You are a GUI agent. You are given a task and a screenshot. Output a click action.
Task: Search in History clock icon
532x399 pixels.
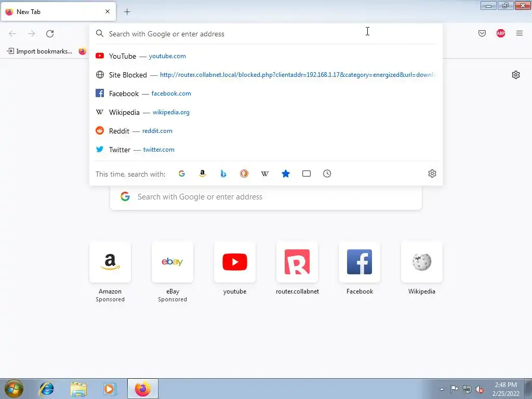(327, 174)
